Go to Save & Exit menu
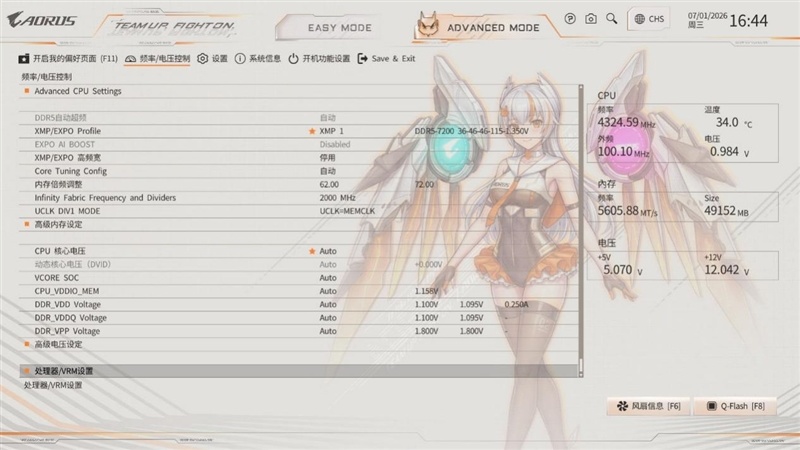 (386, 59)
